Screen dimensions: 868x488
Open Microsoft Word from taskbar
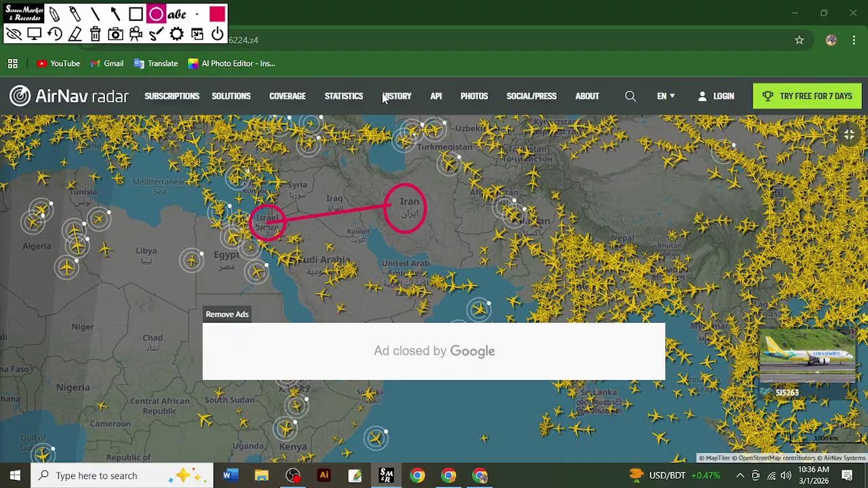[x=230, y=475]
